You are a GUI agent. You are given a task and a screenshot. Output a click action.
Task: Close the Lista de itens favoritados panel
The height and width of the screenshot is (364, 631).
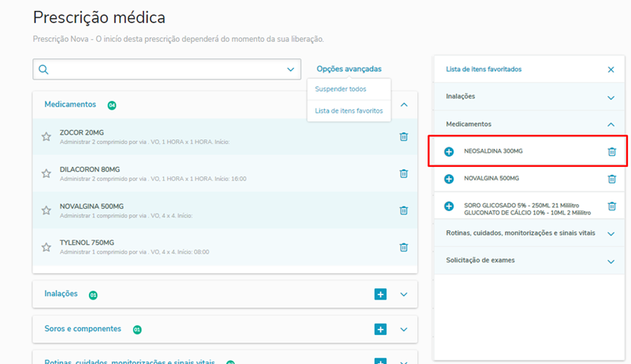pos(610,69)
